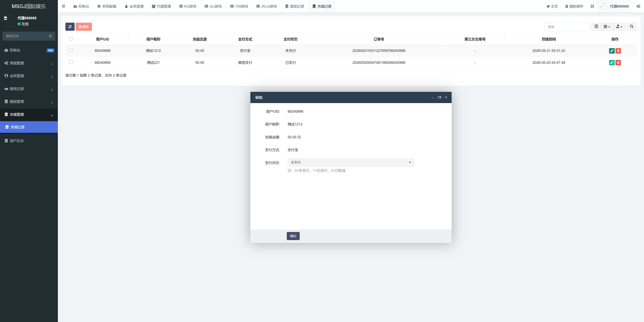Open the 支付状态 dropdown in edit dialog

(x=351, y=162)
